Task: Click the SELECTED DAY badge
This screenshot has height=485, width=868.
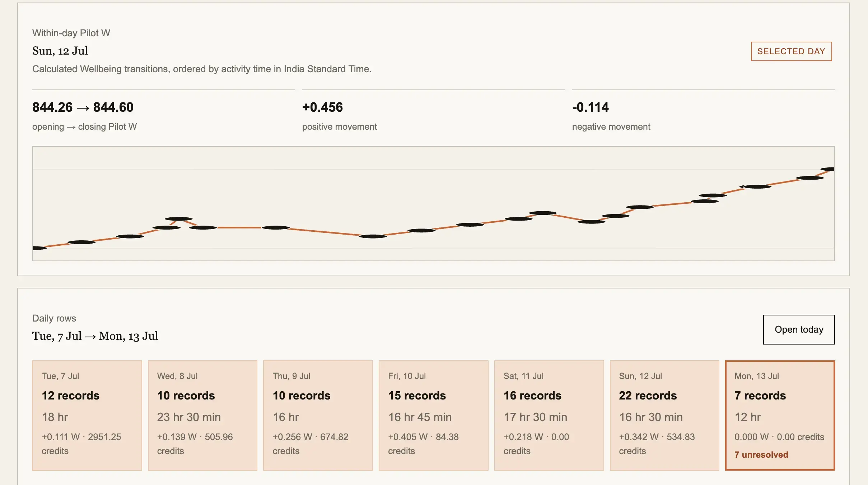Action: click(x=791, y=51)
